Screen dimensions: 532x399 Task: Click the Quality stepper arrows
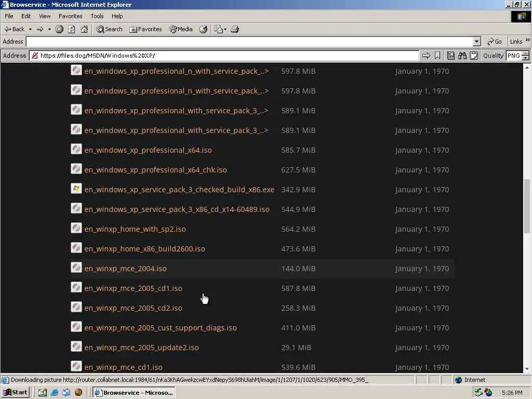click(x=526, y=56)
